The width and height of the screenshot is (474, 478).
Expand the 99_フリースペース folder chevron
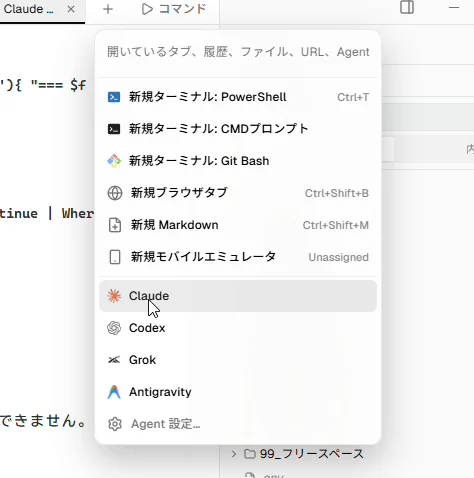pos(234,454)
